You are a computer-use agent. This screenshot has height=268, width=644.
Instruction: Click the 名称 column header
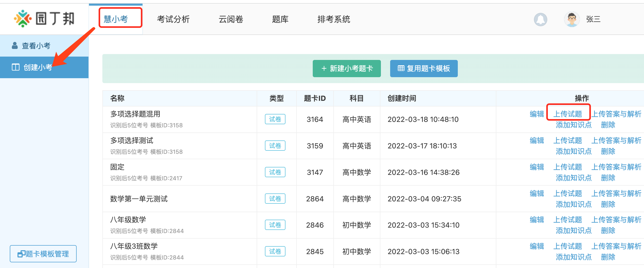pyautogui.click(x=117, y=98)
